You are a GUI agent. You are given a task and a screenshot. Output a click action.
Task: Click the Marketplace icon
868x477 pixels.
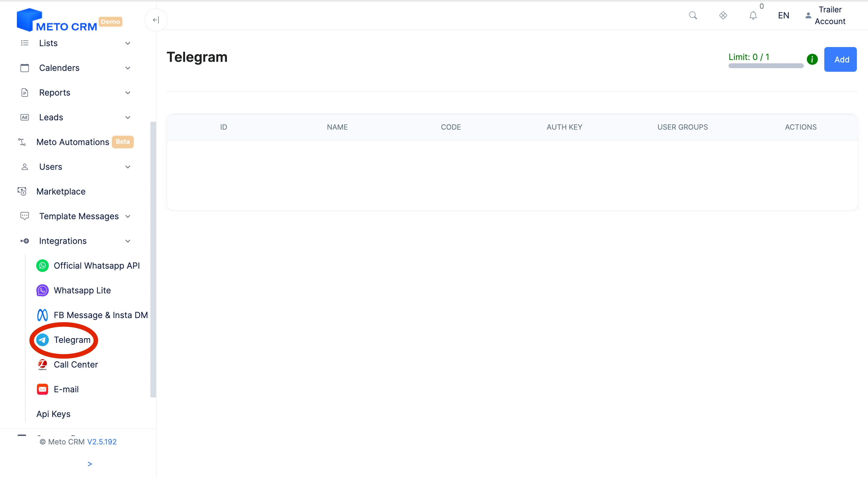[x=22, y=191]
